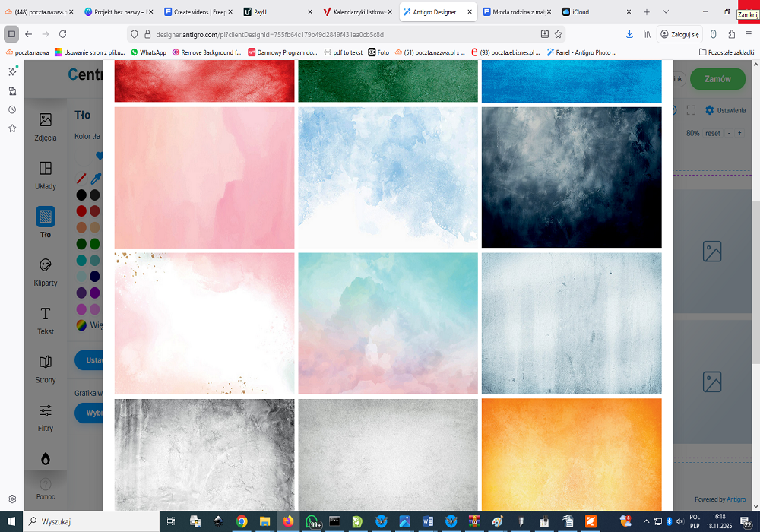
Task: Click the Pomoc help icon
Action: pos(46,485)
